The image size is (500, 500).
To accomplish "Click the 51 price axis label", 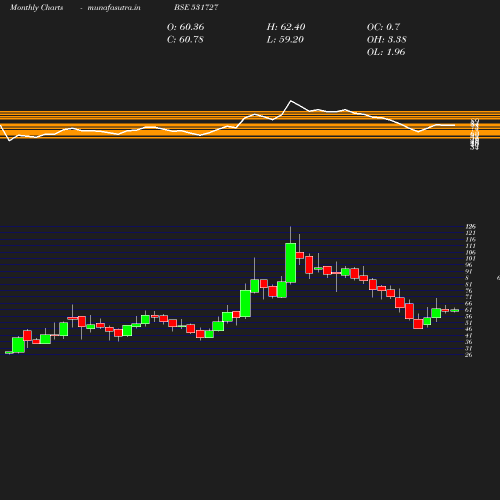I will tap(469, 323).
